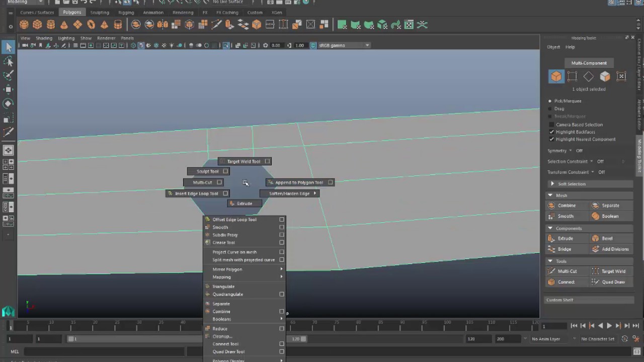Uncheck Highlight Backfaces
Screen dimensions: 644x362
point(552,132)
